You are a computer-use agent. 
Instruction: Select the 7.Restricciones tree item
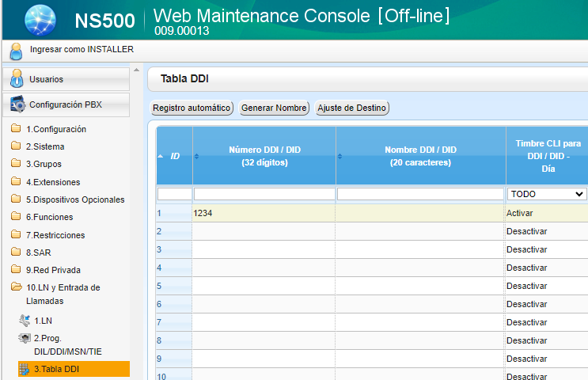point(55,235)
